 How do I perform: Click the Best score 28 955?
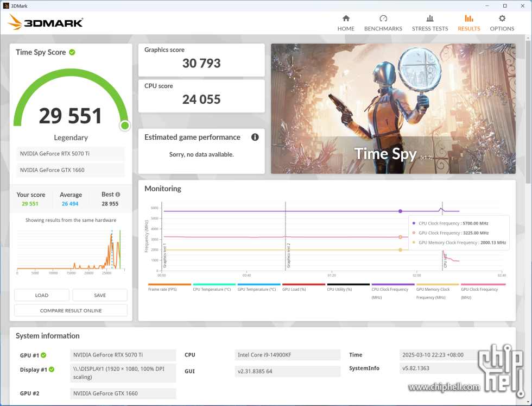(110, 204)
